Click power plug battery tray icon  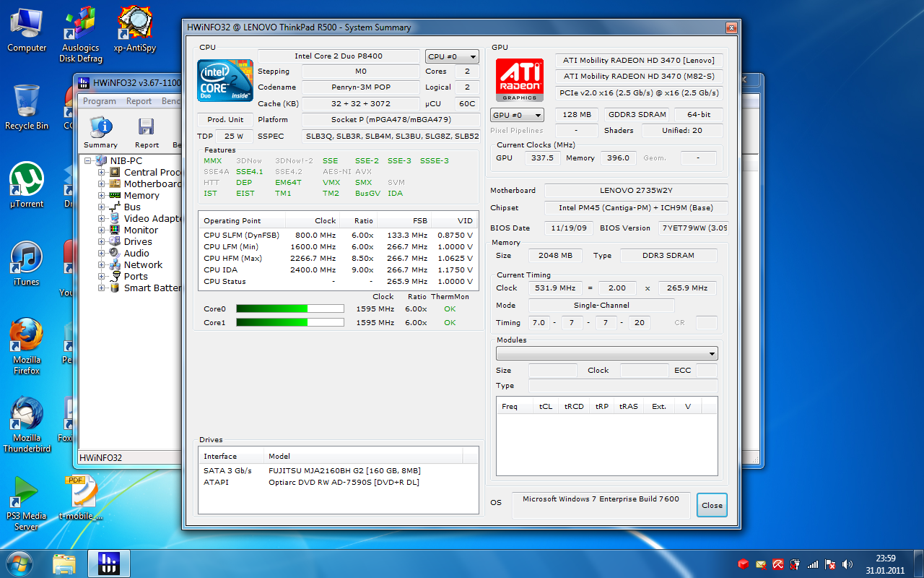coord(796,564)
